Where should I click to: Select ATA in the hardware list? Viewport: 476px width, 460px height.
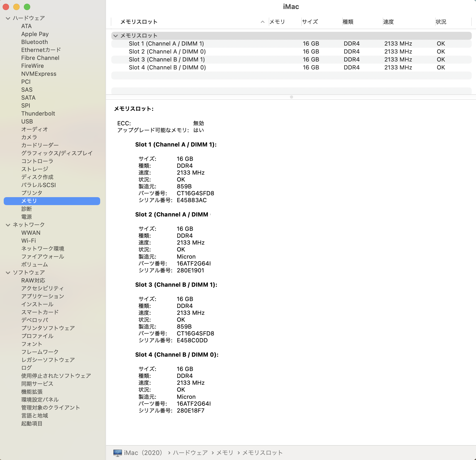[27, 26]
